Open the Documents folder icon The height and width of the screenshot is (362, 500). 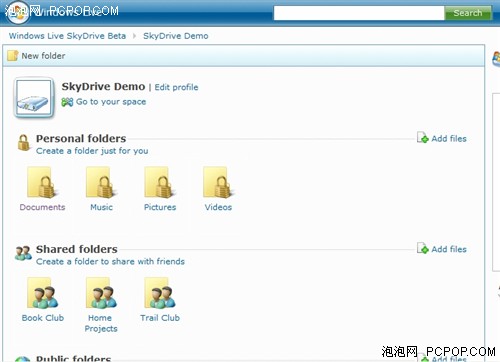click(43, 182)
